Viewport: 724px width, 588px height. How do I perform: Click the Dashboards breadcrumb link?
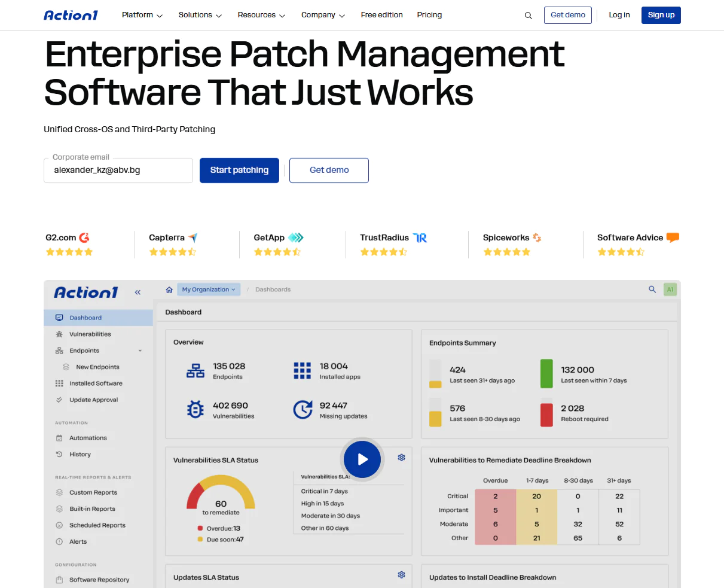pyautogui.click(x=273, y=290)
